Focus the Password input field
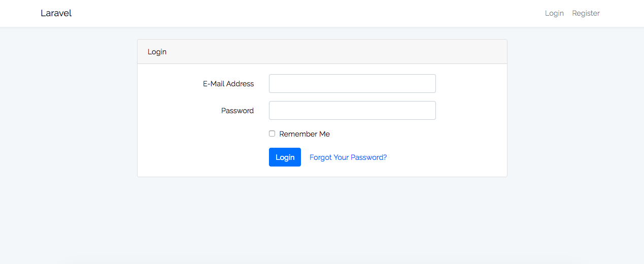Viewport: 644px width, 264px height. (x=352, y=111)
